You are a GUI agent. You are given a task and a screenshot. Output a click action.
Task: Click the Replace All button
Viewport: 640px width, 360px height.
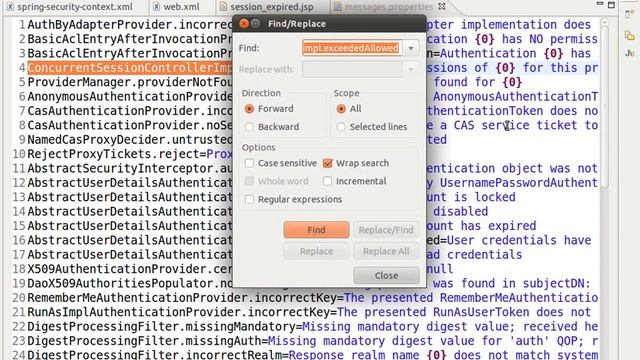pyautogui.click(x=386, y=251)
